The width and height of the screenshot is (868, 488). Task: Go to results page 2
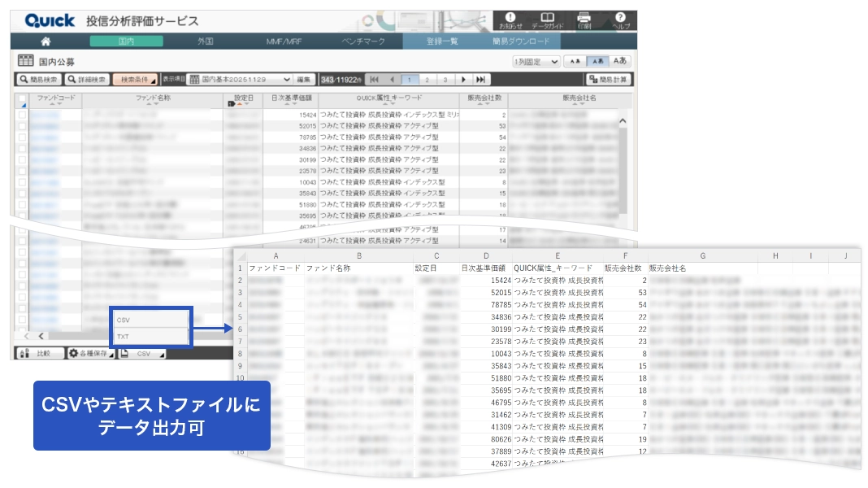click(x=427, y=80)
